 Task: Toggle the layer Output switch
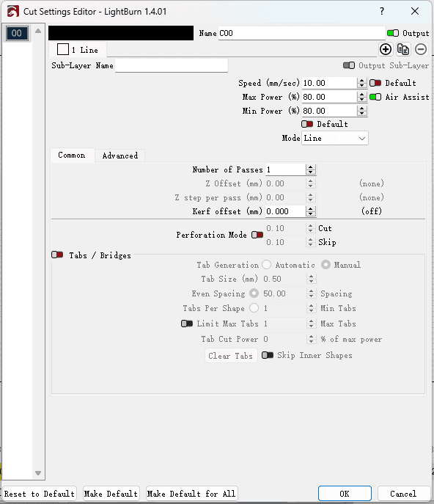pos(393,33)
